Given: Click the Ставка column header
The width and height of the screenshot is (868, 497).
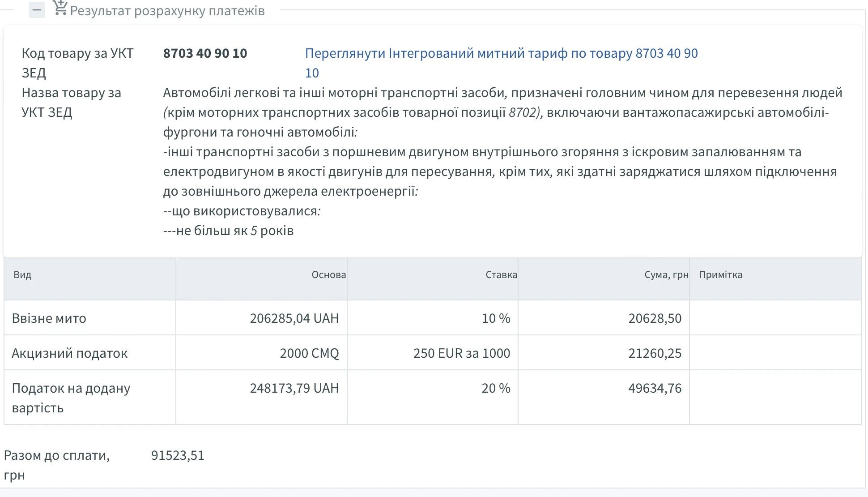Looking at the screenshot, I should point(501,274).
